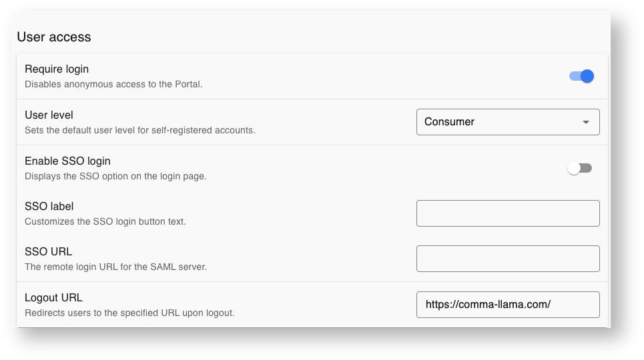Click the 'Disables anonymous access' description text

point(113,84)
